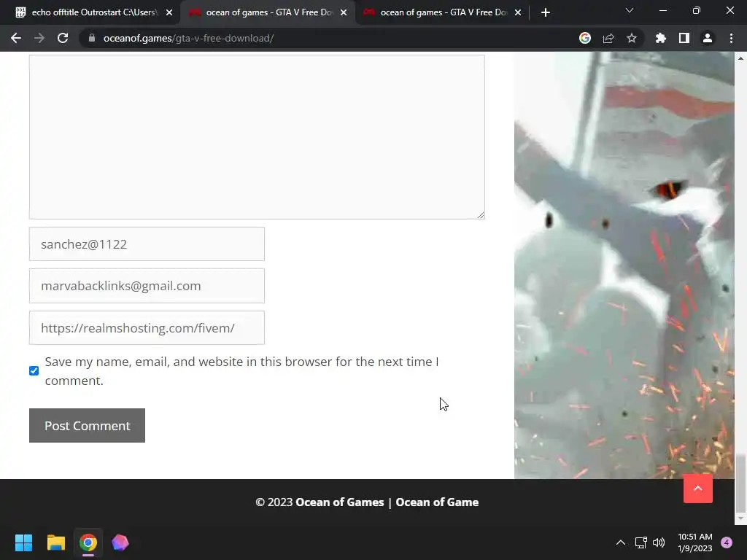Toggle the browser side panel
Image resolution: width=747 pixels, height=560 pixels.
click(684, 38)
